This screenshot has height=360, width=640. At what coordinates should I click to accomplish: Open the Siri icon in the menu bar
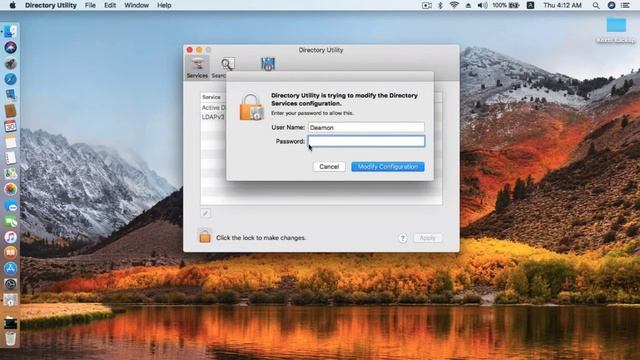point(611,5)
